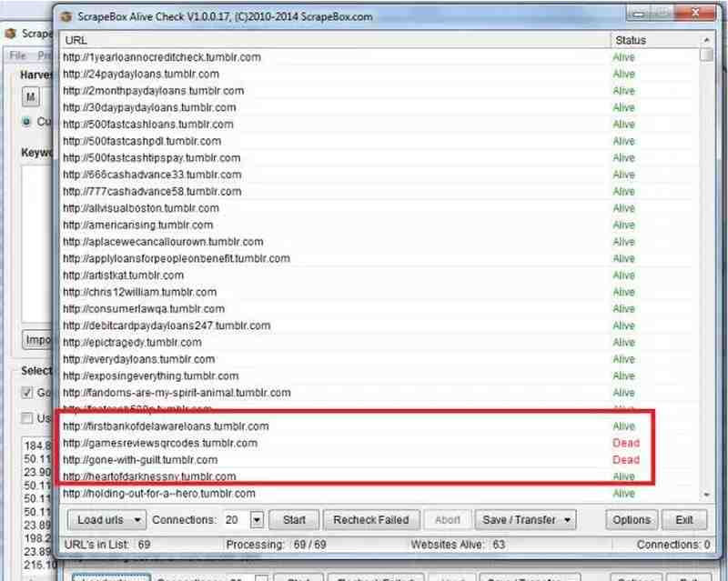Sort by the Status column header
Viewport: 728px width, 581px height.
[655, 40]
